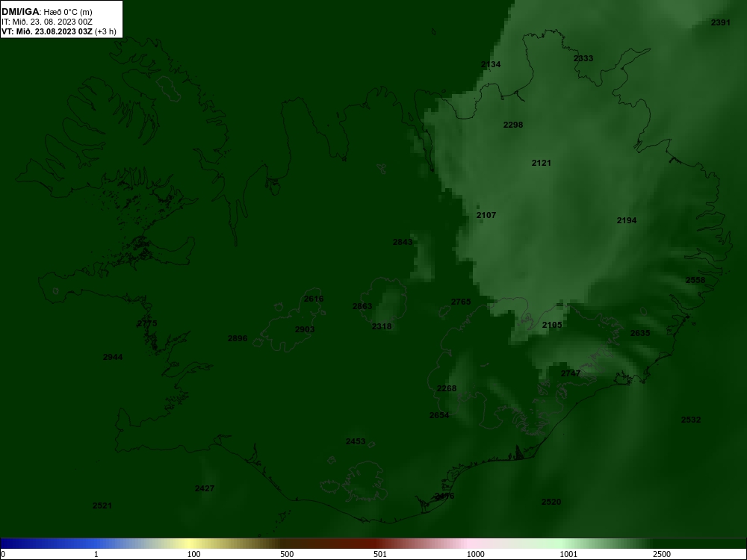The height and width of the screenshot is (560, 747).
Task: Select the "100" color scale label
Action: pyautogui.click(x=193, y=554)
